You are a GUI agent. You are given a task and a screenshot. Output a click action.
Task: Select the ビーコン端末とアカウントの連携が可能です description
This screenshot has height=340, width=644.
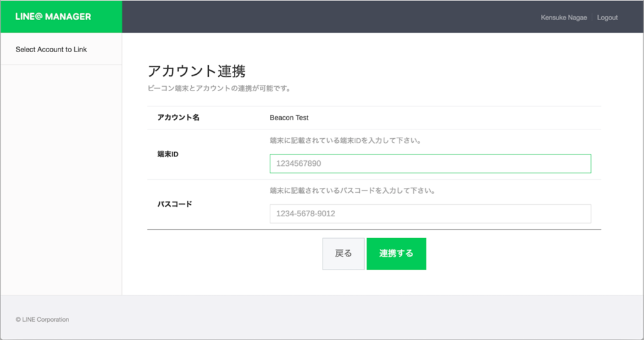tap(219, 88)
